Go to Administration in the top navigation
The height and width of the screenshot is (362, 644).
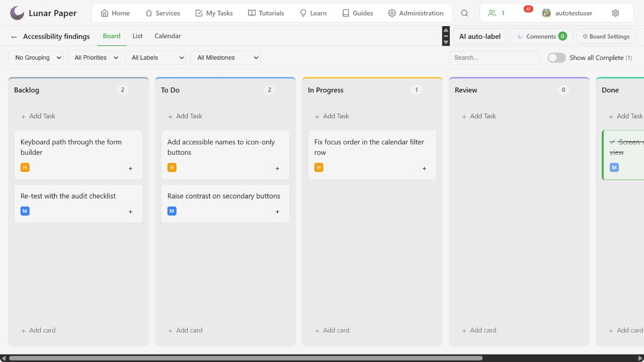tap(416, 13)
